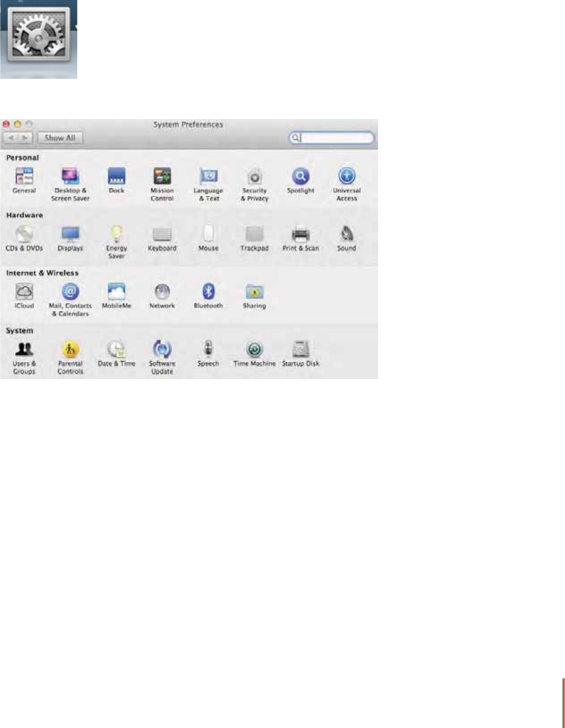Go forward with the right arrow button
The image size is (565, 728).
(25, 138)
